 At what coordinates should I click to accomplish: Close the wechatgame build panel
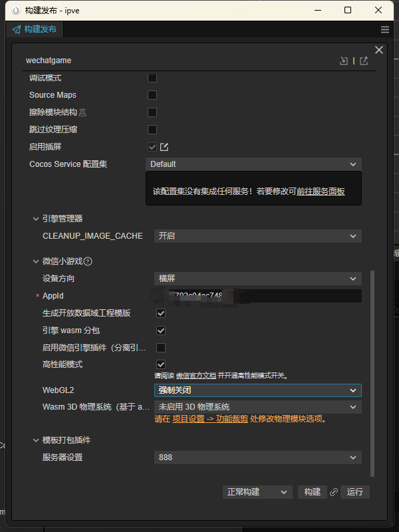379,50
